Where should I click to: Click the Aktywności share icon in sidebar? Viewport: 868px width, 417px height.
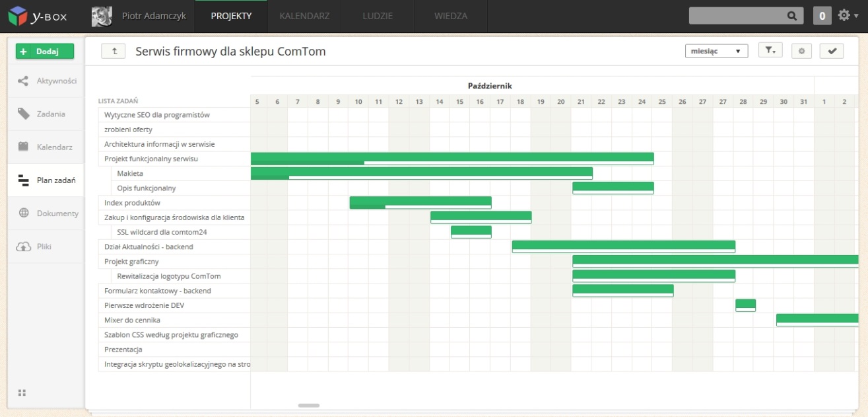[x=23, y=81]
